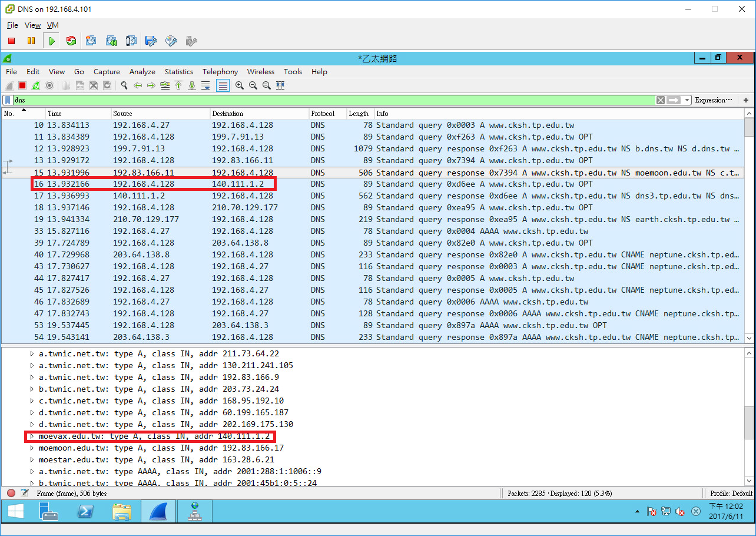Open the VM menu in the VMware console
Image resolution: width=756 pixels, height=536 pixels.
53,25
